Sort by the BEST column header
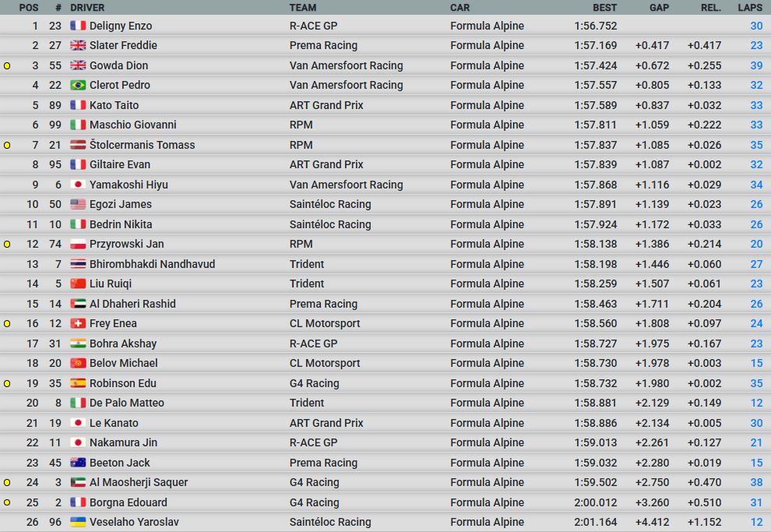 604,7
